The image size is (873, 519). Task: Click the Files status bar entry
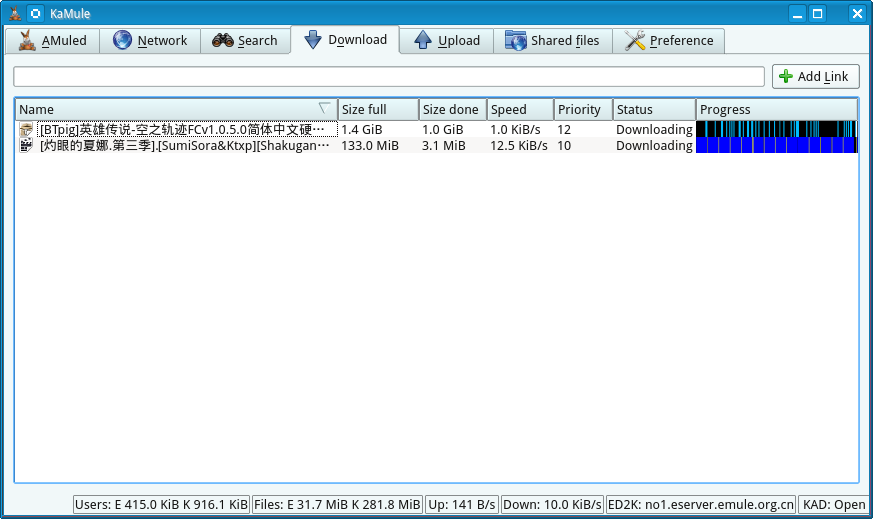tap(337, 505)
